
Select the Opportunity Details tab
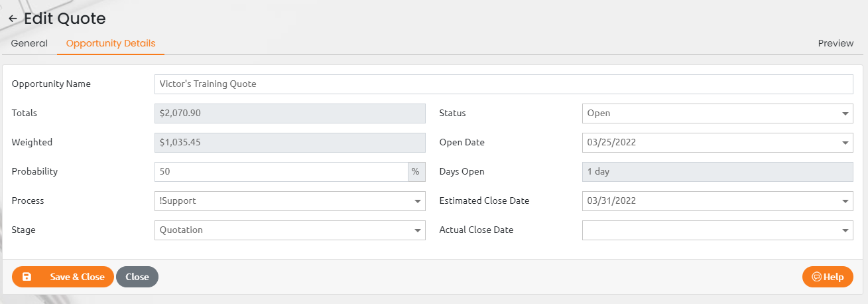pyautogui.click(x=111, y=43)
